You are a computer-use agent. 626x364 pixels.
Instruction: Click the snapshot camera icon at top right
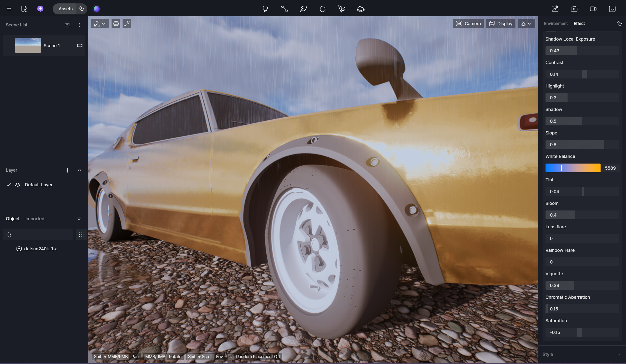(x=574, y=9)
